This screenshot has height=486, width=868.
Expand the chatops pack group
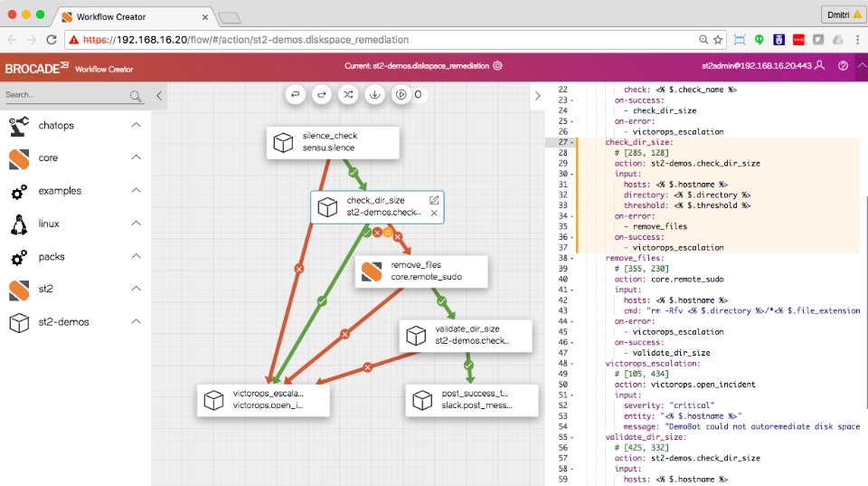[137, 125]
